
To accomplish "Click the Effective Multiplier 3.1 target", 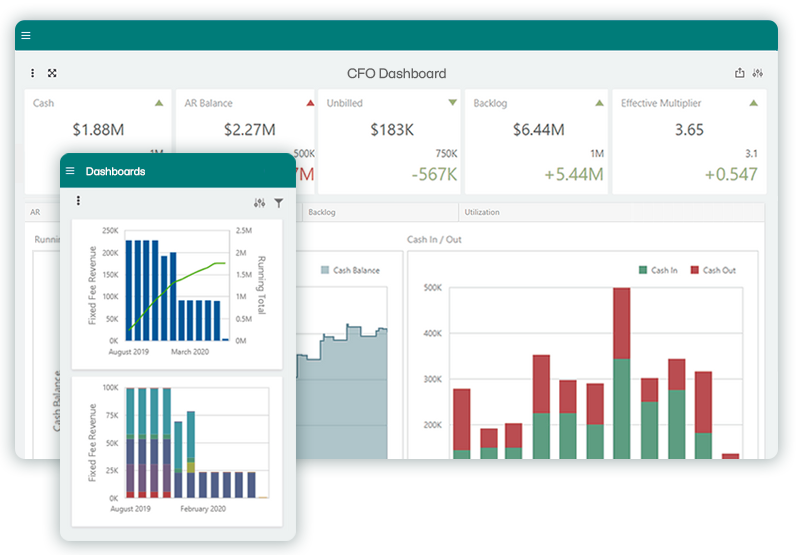I will tap(751, 154).
